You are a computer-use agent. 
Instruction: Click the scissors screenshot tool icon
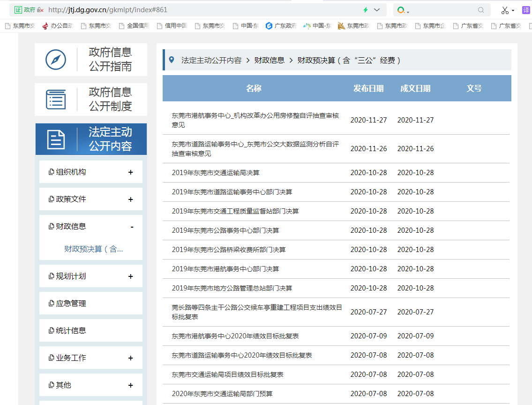[x=505, y=10]
